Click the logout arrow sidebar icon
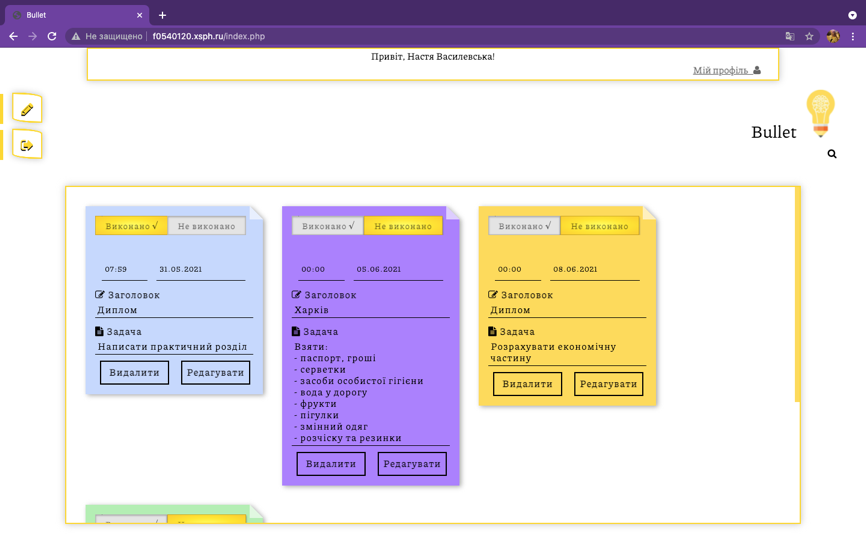Image resolution: width=866 pixels, height=541 pixels. click(27, 145)
